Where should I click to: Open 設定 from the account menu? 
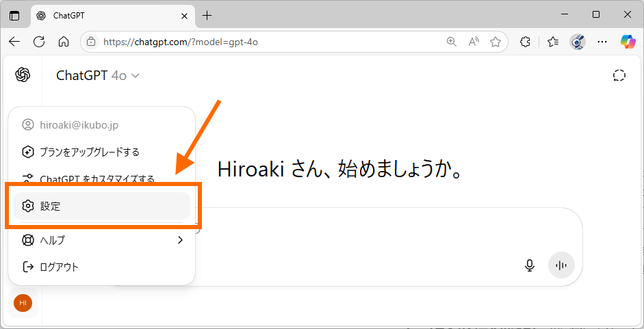pos(101,206)
